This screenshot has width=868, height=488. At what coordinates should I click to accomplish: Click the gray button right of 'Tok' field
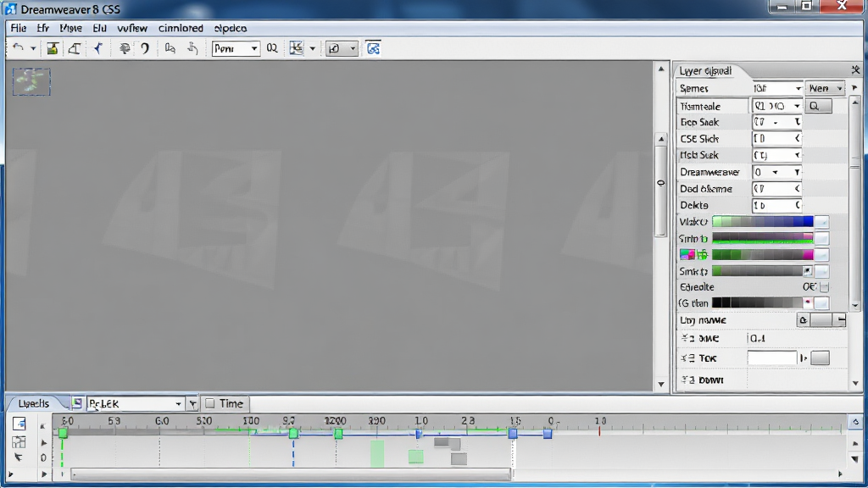(x=821, y=358)
